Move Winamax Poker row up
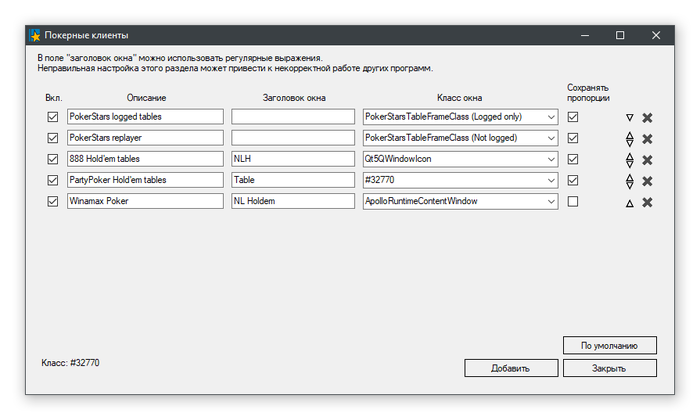Viewport: 700px width, 420px height. 629,202
